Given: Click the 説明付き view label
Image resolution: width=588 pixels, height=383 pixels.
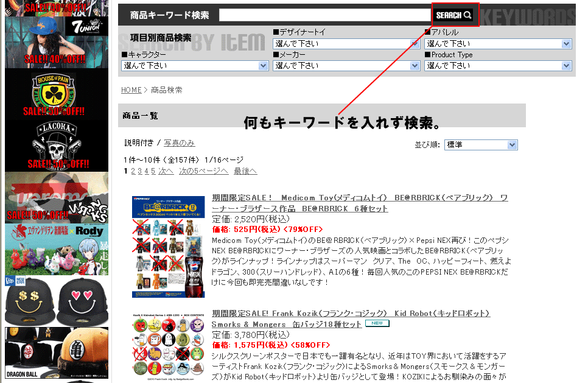Looking at the screenshot, I should [x=139, y=143].
